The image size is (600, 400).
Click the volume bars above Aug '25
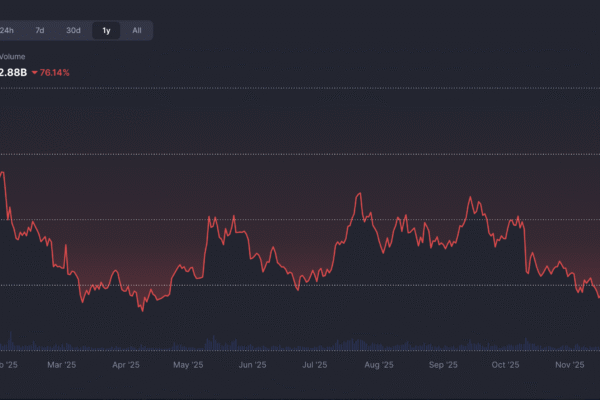coord(379,345)
